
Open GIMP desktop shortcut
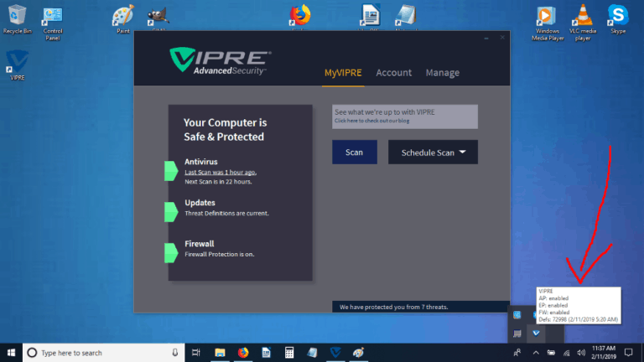(158, 18)
